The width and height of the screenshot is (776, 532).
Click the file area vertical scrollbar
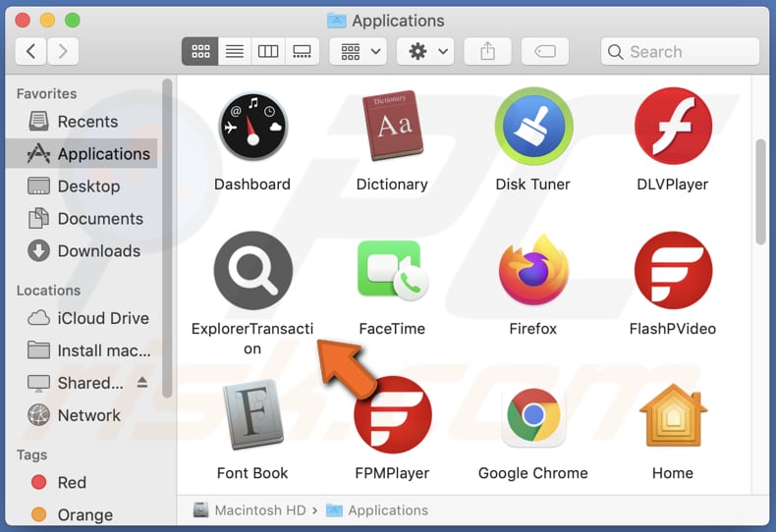(760, 191)
